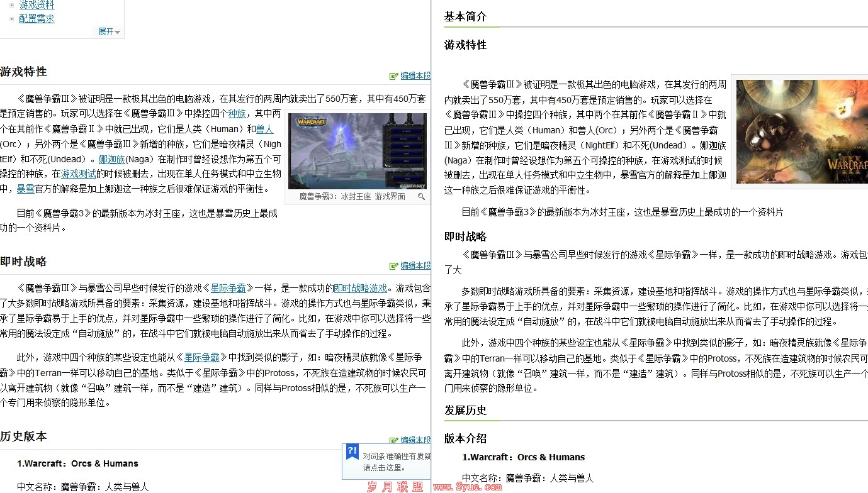Click the blue question mark feedback icon
Image resolution: width=868 pixels, height=493 pixels.
pos(352,451)
